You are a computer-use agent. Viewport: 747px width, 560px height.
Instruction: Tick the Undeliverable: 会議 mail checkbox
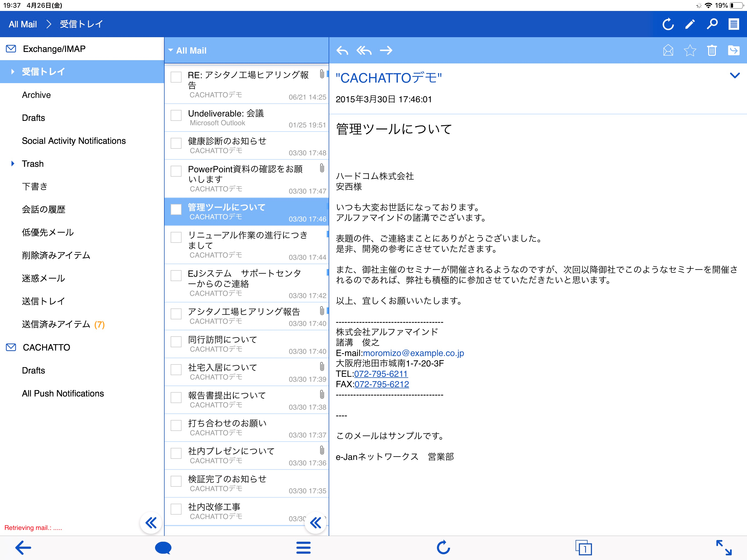point(176,115)
